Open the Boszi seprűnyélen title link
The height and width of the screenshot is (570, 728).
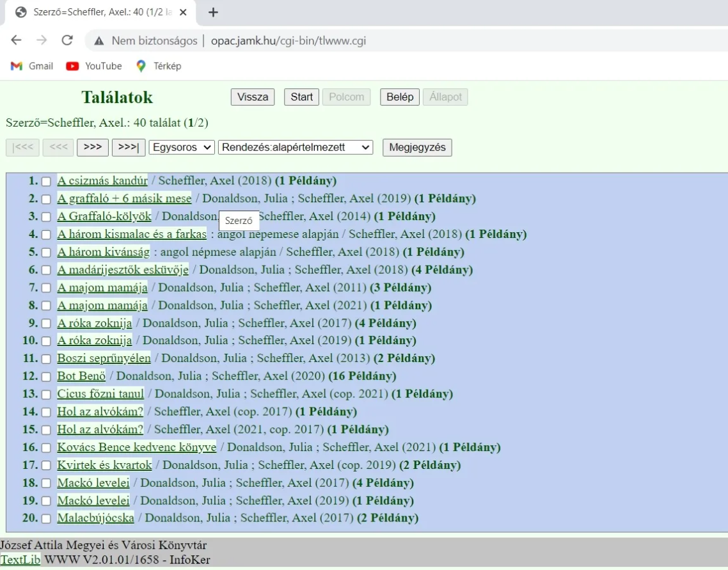tap(104, 358)
